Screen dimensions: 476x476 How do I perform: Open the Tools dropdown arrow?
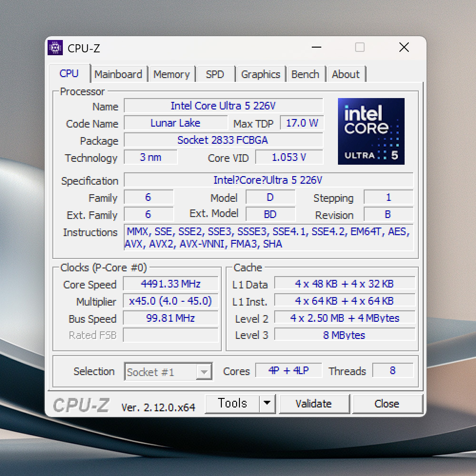[267, 403]
